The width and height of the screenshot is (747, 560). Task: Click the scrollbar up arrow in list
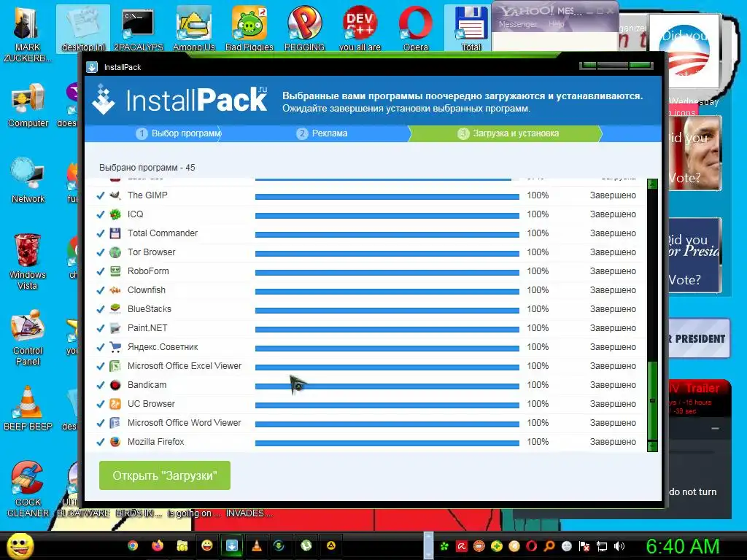652,184
